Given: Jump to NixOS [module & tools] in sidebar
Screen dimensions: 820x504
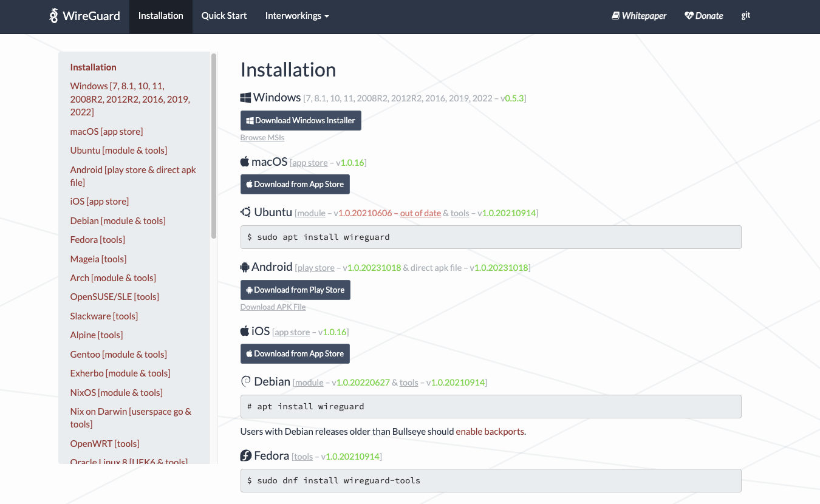Looking at the screenshot, I should [117, 393].
